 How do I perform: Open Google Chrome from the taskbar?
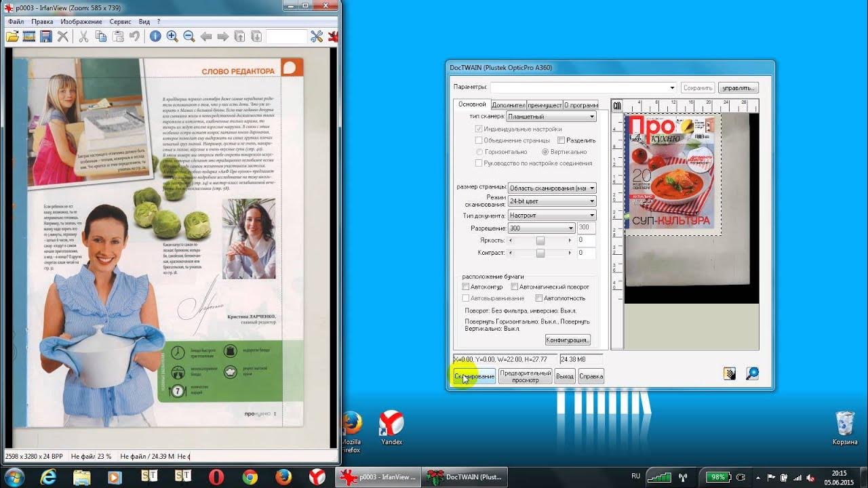250,477
